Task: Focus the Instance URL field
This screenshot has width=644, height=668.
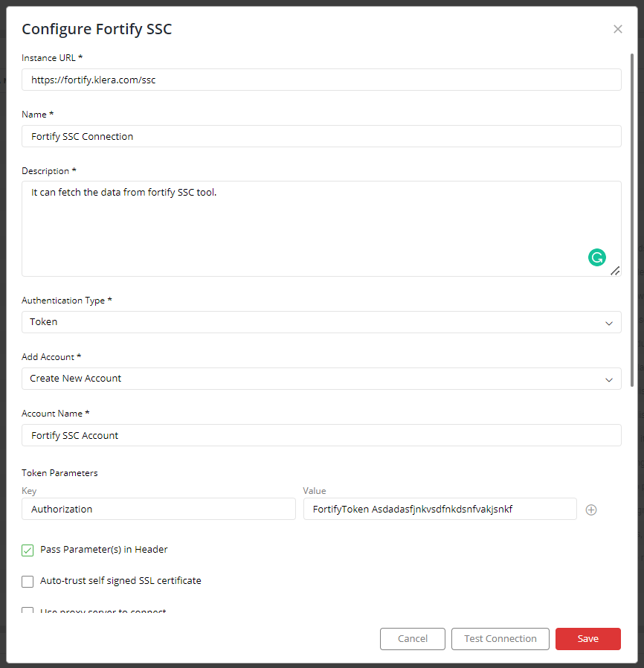Action: (321, 80)
